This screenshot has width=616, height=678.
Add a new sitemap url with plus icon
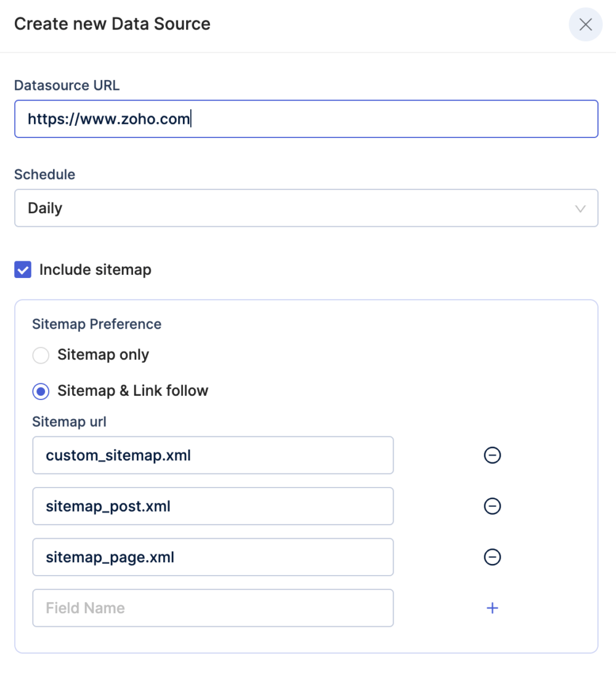[x=492, y=608]
